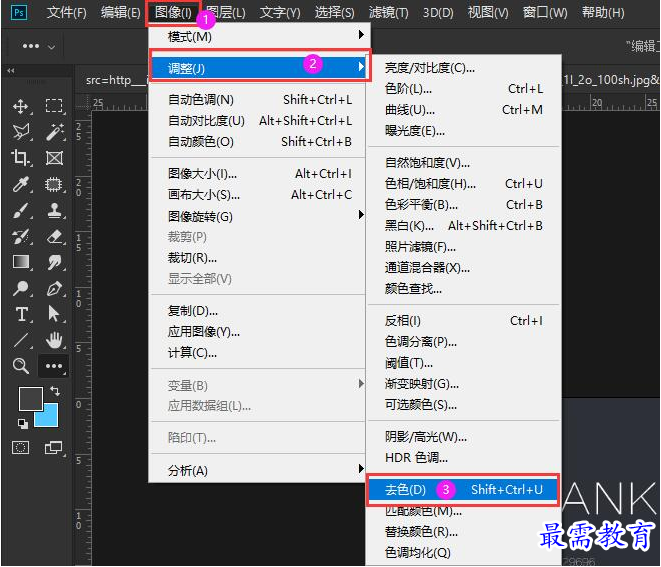Select the Eyedropper tool

(x=21, y=184)
